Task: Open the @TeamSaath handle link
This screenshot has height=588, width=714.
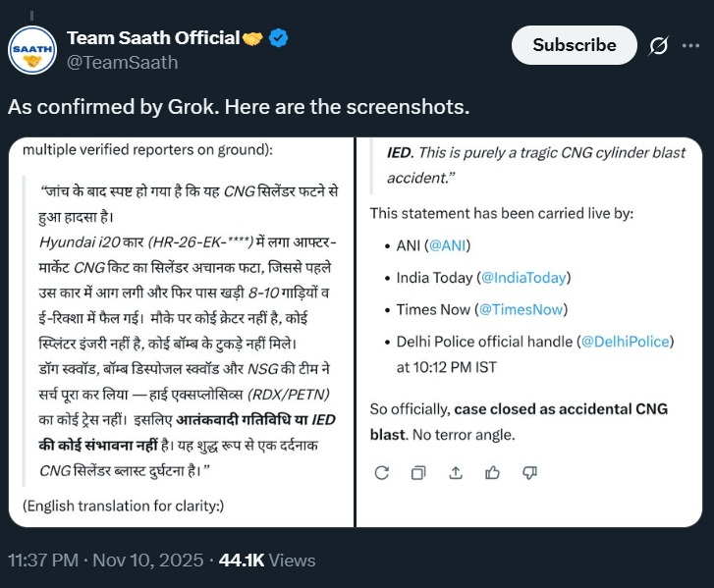Action: tap(122, 63)
